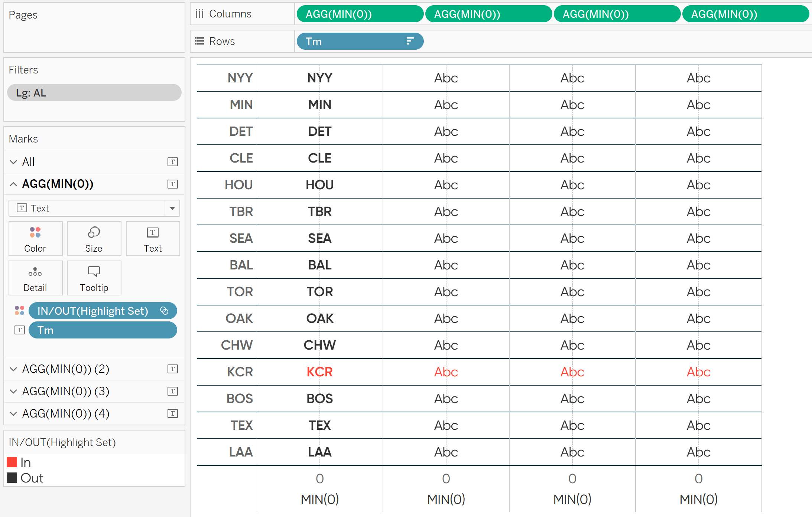The image size is (812, 517).
Task: Click mark type icon in All row
Action: [x=173, y=162]
